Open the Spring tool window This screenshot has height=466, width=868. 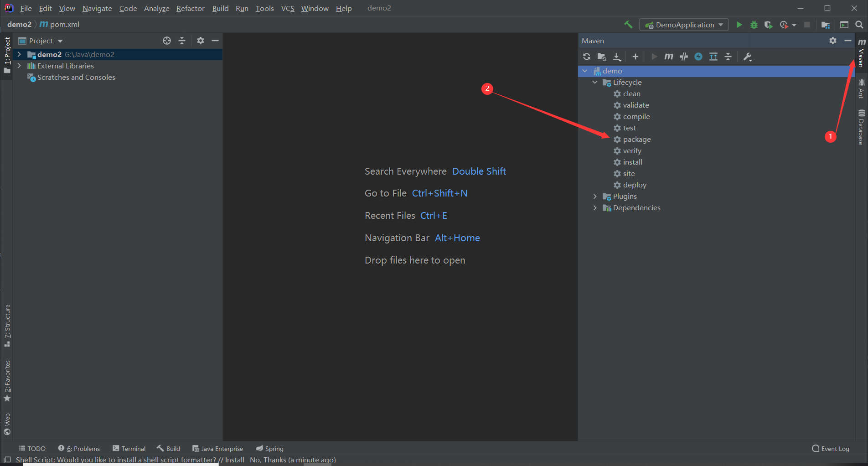click(269, 449)
